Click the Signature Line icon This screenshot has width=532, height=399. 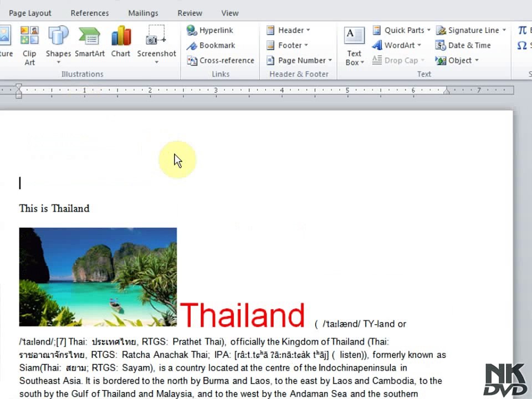pyautogui.click(x=441, y=30)
